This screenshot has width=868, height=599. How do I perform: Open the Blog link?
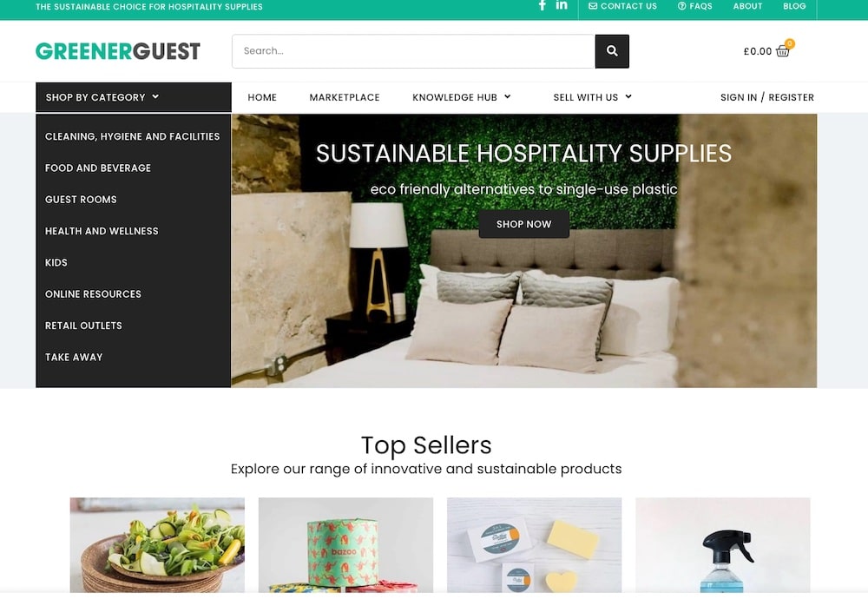tap(794, 6)
